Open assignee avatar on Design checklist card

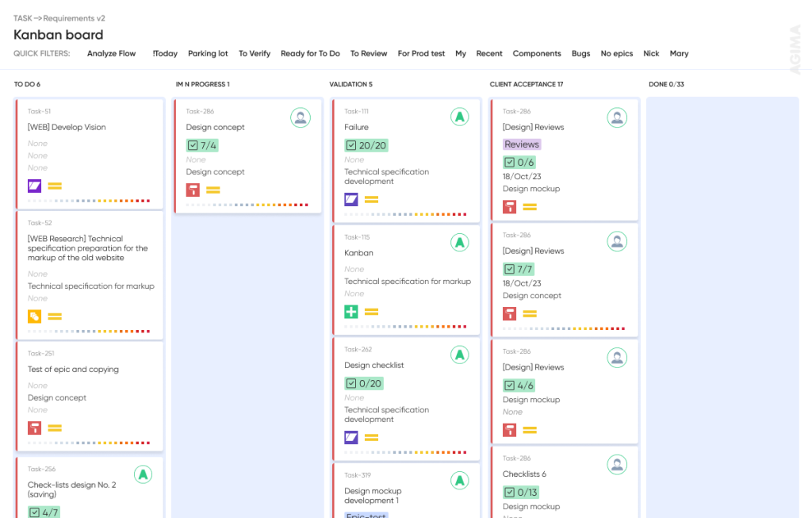(x=459, y=355)
